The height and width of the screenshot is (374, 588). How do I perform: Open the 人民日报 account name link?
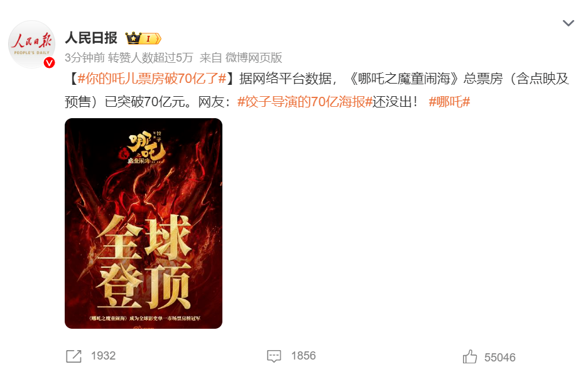click(x=91, y=38)
